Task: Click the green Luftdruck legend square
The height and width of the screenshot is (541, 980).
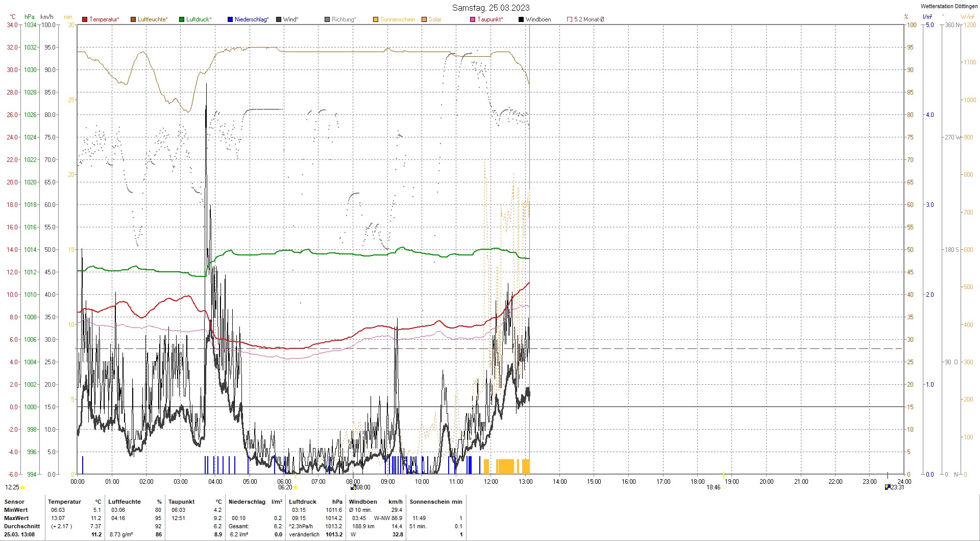Action: click(182, 19)
